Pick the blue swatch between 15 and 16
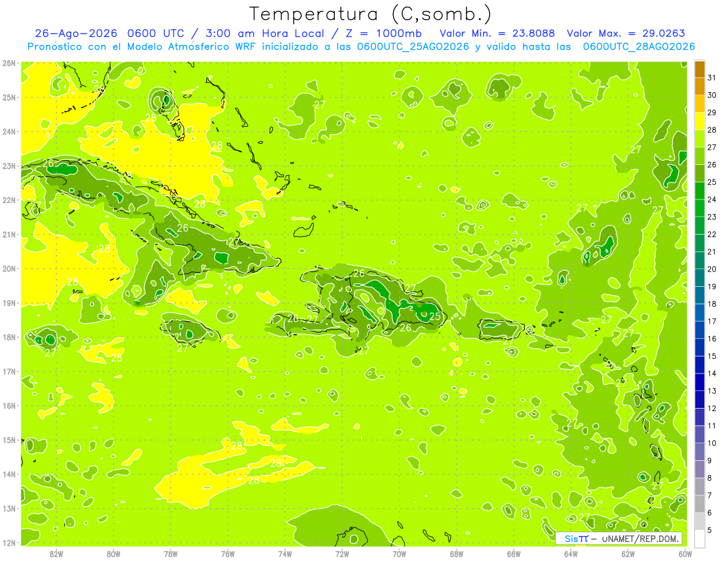The width and height of the screenshot is (728, 562). point(699,347)
